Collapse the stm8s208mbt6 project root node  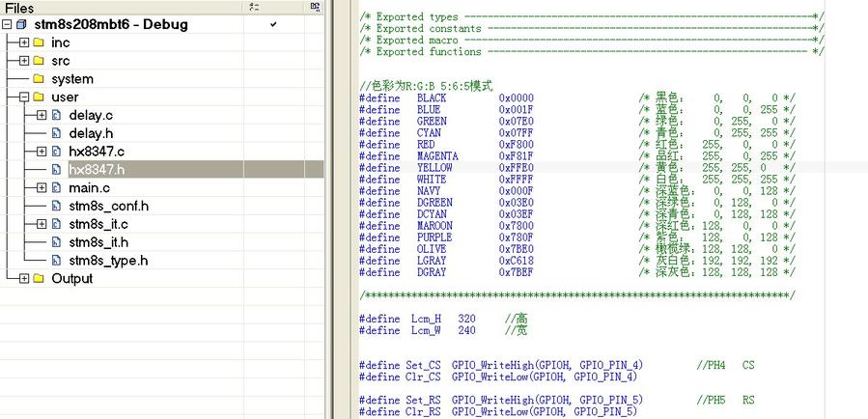7,24
